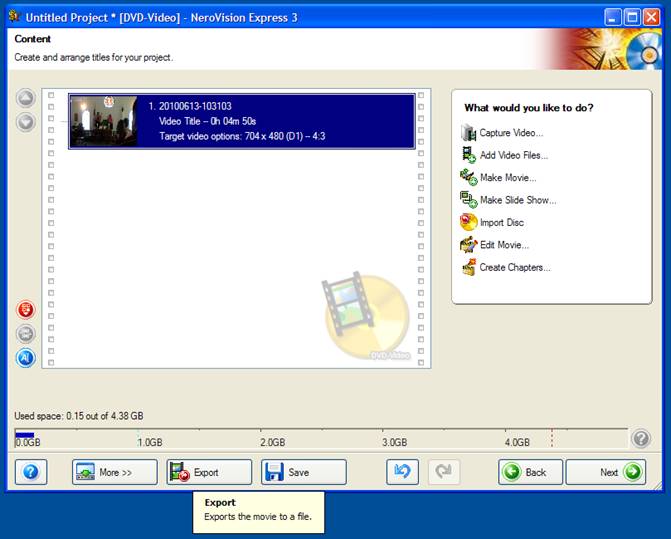Click the grayed redo arrow button
This screenshot has width=671, height=539.
tap(444, 472)
